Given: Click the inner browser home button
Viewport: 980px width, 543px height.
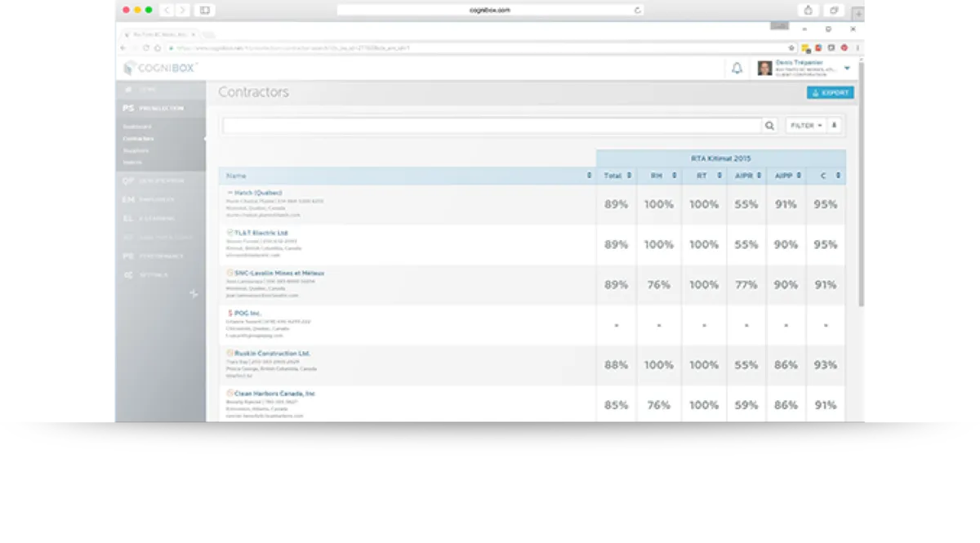Looking at the screenshot, I should [157, 48].
